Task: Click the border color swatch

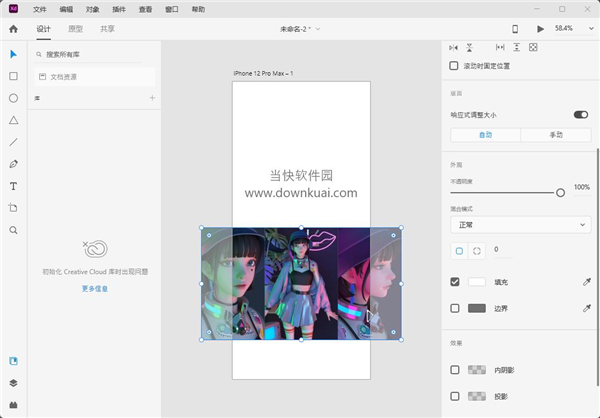Action: click(x=477, y=308)
